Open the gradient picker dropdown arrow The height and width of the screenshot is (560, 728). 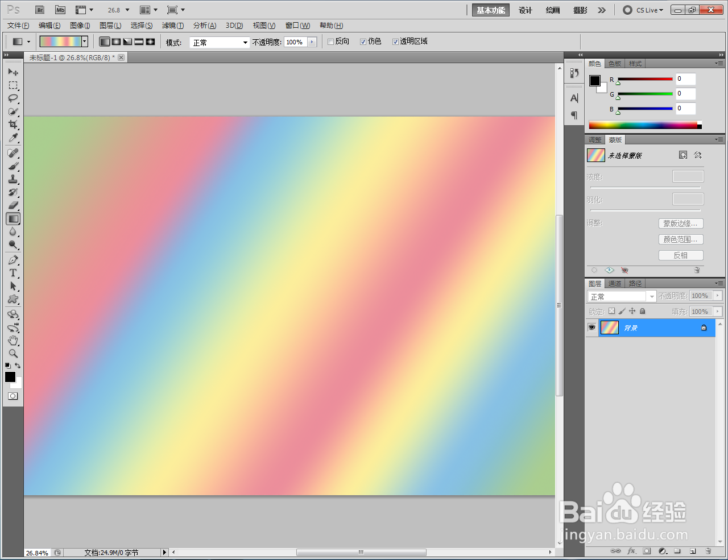85,42
